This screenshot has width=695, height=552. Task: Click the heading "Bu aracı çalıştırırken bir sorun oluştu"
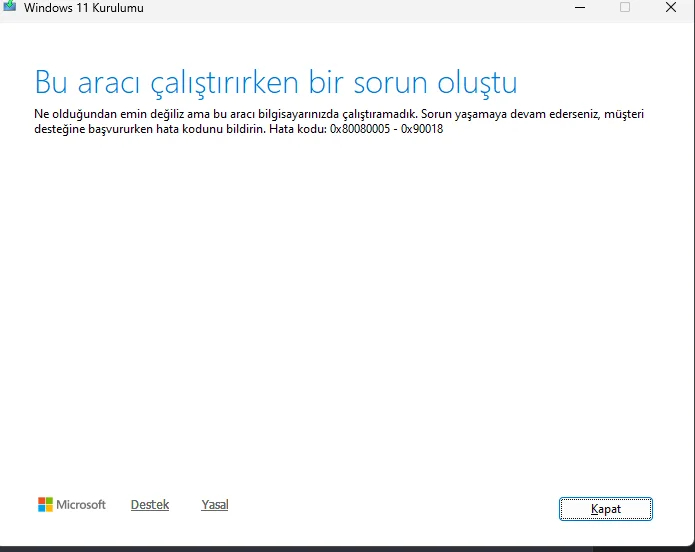(276, 83)
